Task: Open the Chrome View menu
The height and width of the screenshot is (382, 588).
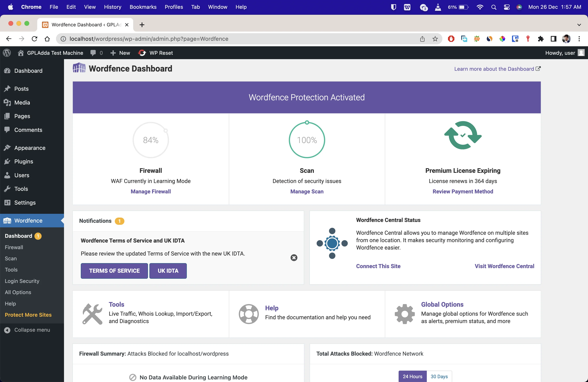Action: click(90, 7)
